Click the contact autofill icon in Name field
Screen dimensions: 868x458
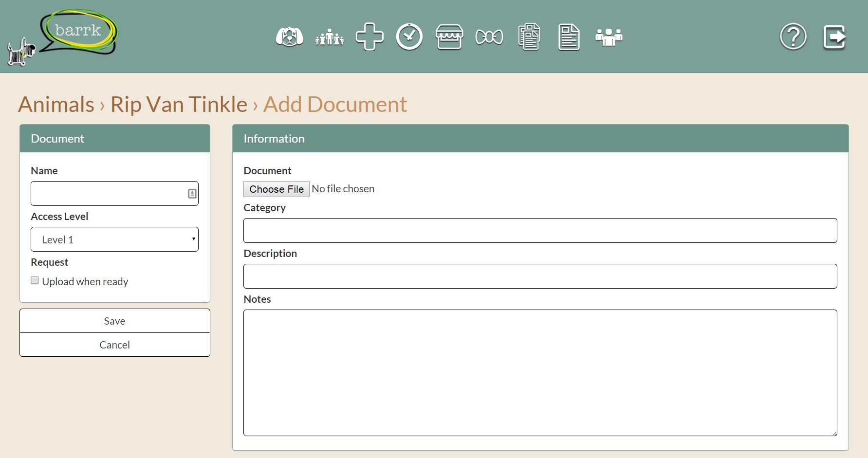tap(192, 194)
